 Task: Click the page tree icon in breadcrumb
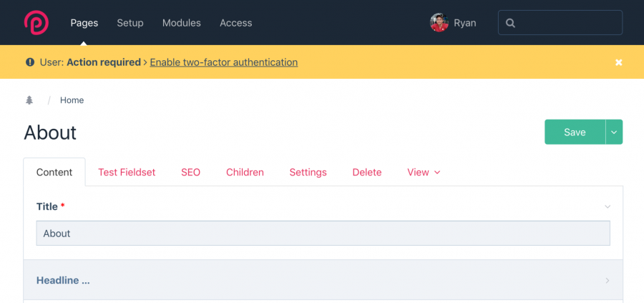pos(29,100)
